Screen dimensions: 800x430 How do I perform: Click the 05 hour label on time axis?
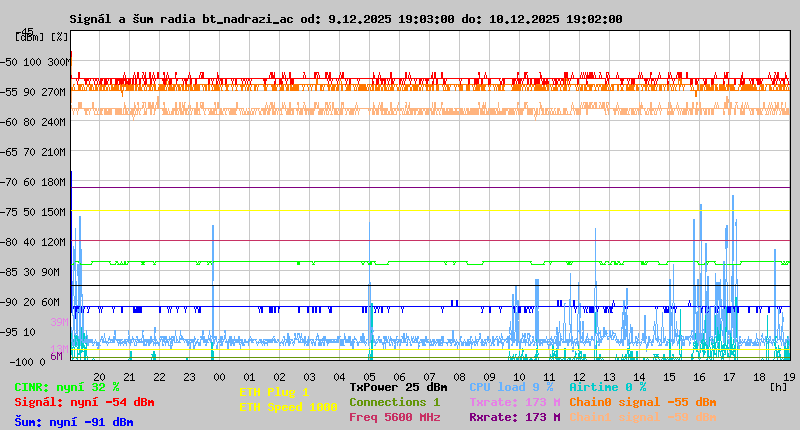(369, 376)
